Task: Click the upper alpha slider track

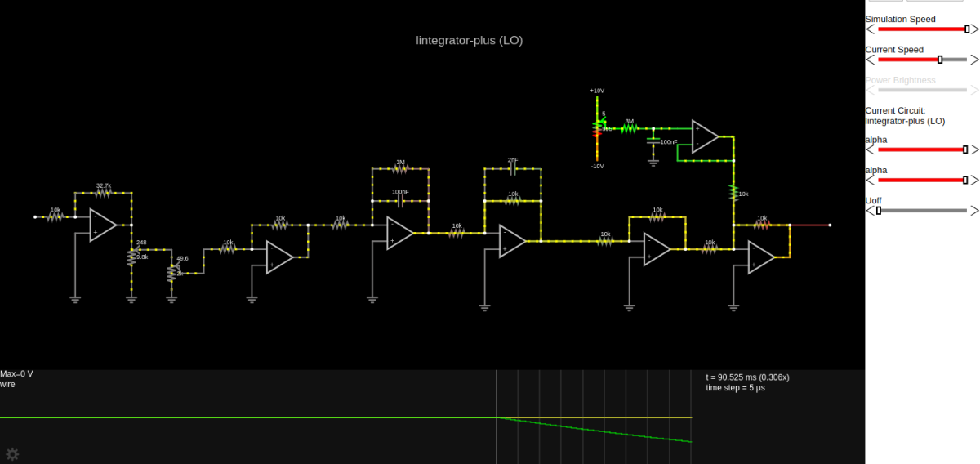Action: point(923,149)
